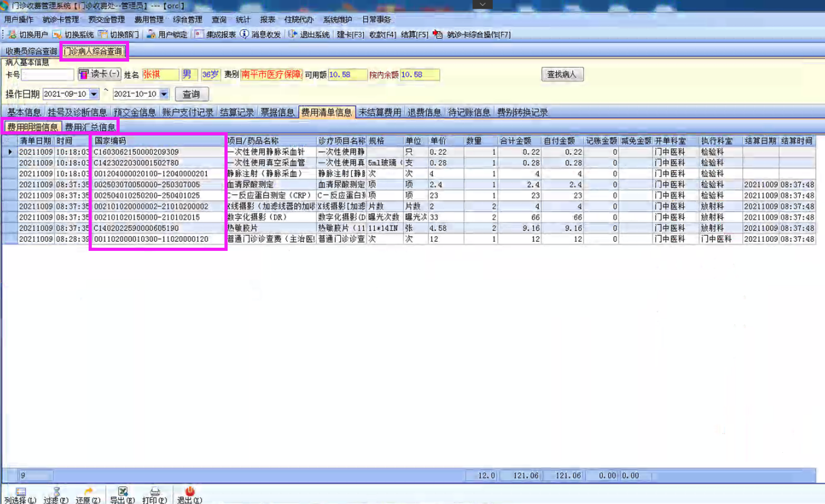Click the 就诊卡综合操作[F7] icon
The height and width of the screenshot is (504, 825).
tap(438, 34)
